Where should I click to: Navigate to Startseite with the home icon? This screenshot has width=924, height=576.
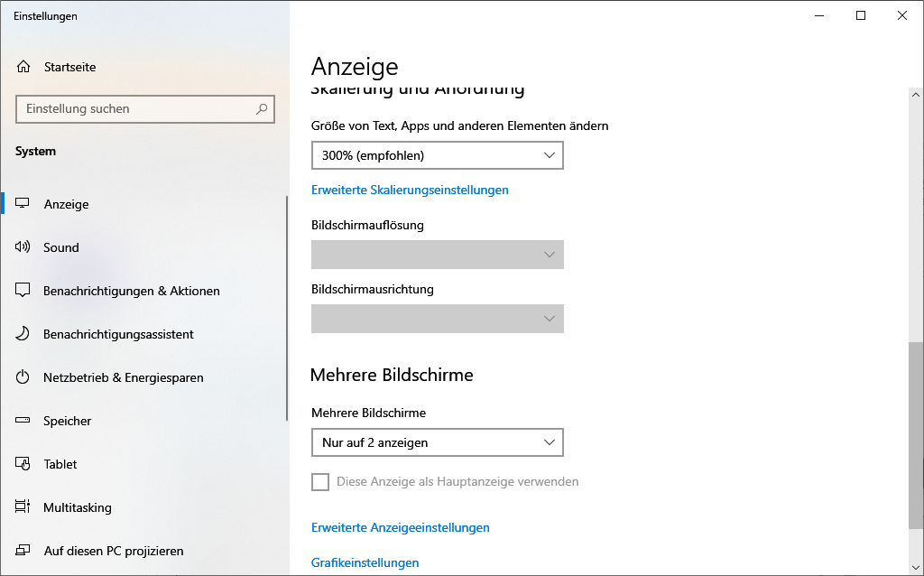(x=23, y=66)
